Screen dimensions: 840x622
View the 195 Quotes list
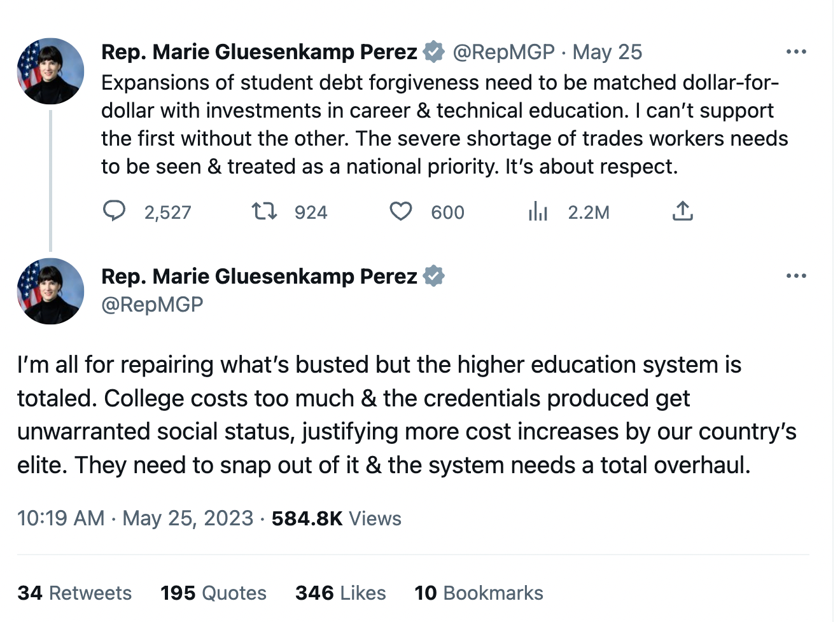coord(213,593)
